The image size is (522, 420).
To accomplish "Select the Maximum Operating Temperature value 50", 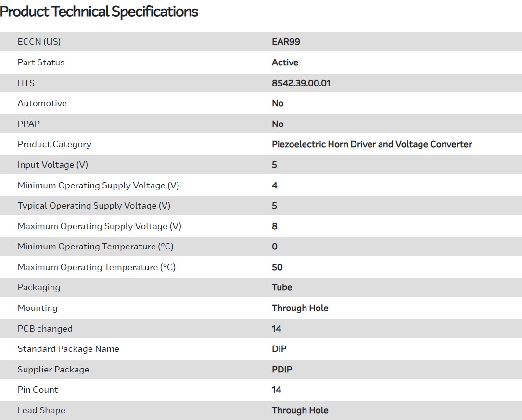I will click(277, 267).
